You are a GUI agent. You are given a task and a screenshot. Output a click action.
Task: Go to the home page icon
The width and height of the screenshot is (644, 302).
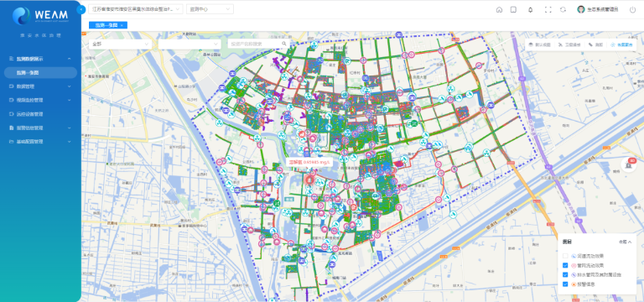(499, 10)
